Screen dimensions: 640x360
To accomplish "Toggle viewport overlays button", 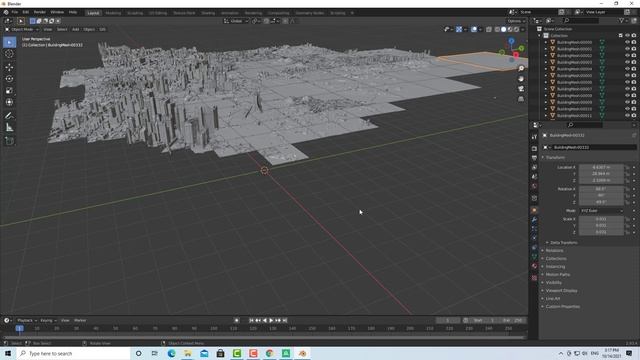I will coord(474,29).
